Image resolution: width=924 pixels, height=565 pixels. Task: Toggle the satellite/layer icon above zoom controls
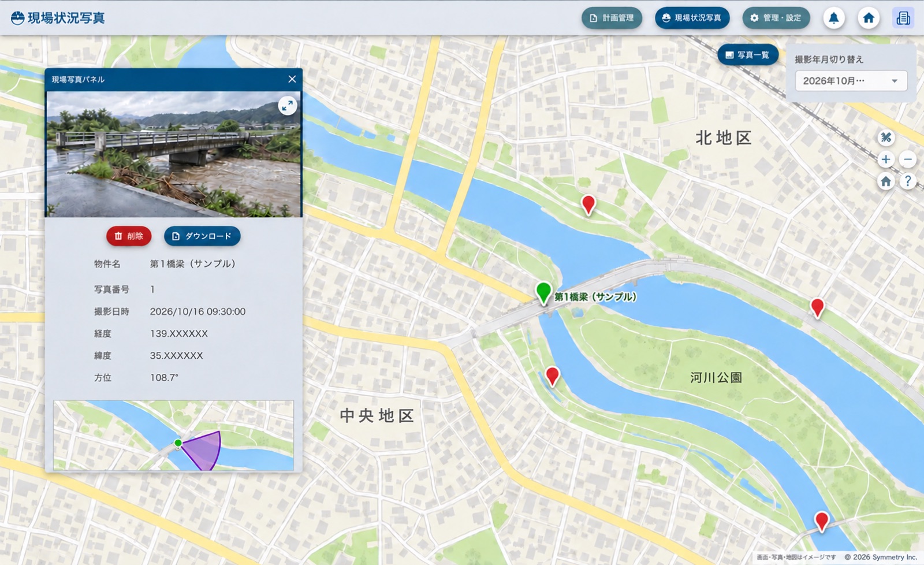(886, 137)
